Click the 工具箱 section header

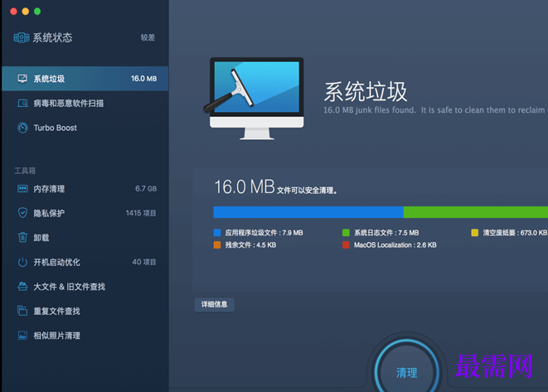pos(25,171)
